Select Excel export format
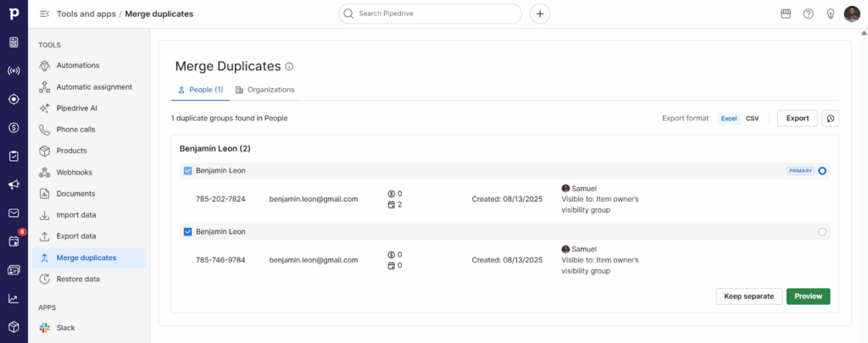This screenshot has height=343, width=868. click(x=728, y=119)
